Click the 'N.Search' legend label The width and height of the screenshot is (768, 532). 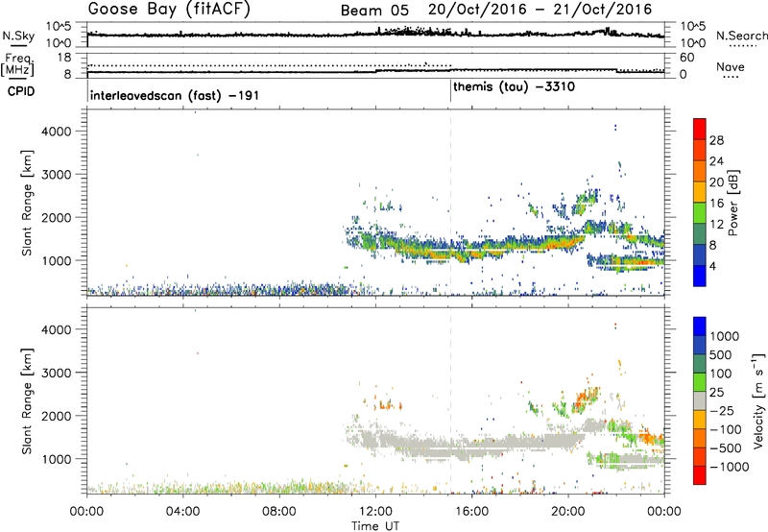point(741,36)
